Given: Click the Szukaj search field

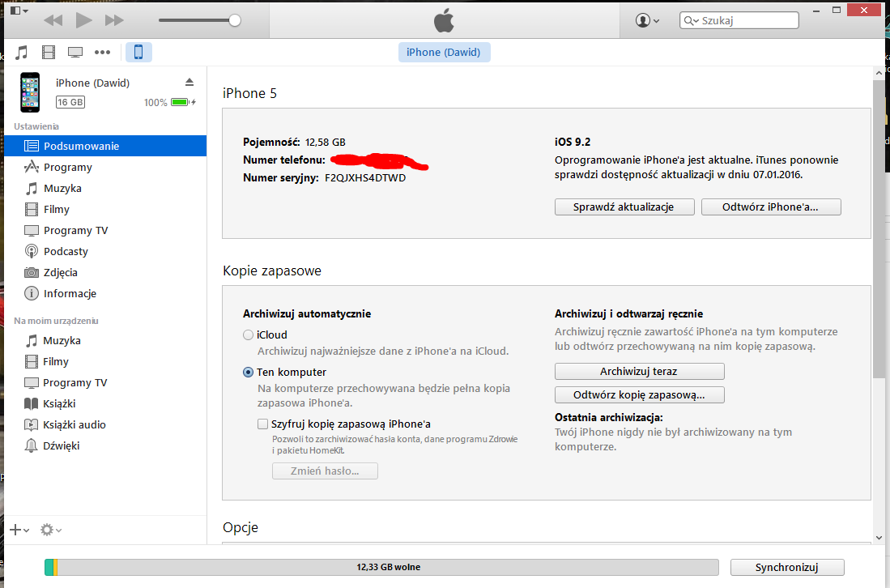Looking at the screenshot, I should click(x=739, y=20).
